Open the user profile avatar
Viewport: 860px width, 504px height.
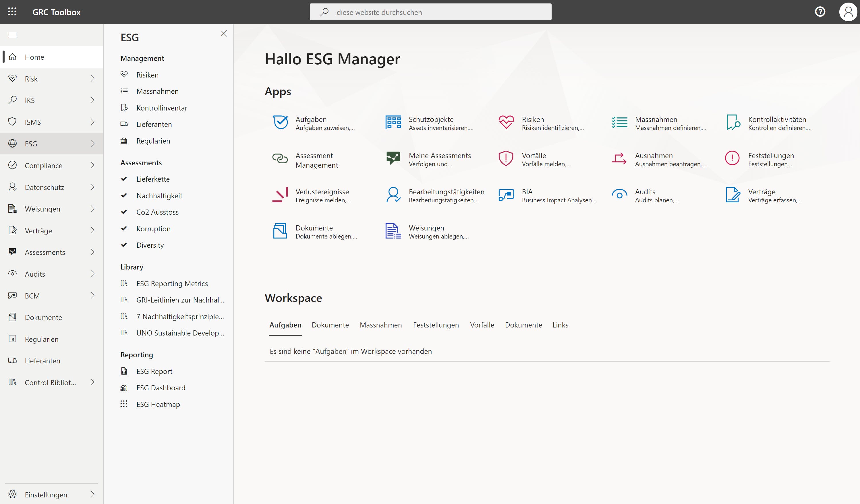click(848, 12)
